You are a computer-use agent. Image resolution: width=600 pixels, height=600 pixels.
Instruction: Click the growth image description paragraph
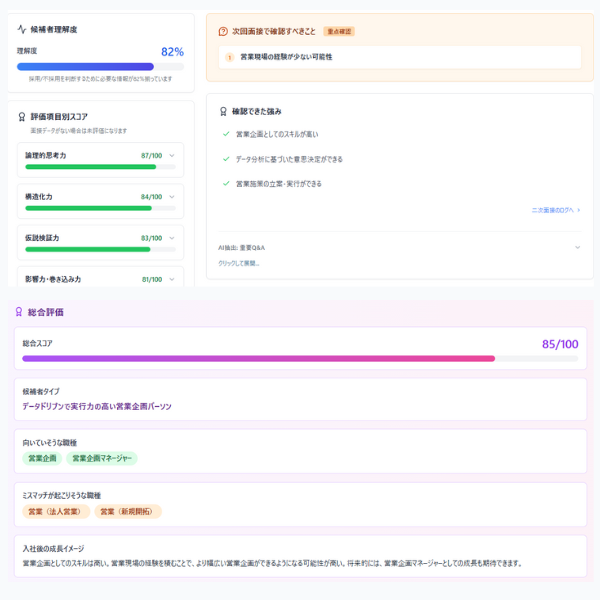(272, 563)
